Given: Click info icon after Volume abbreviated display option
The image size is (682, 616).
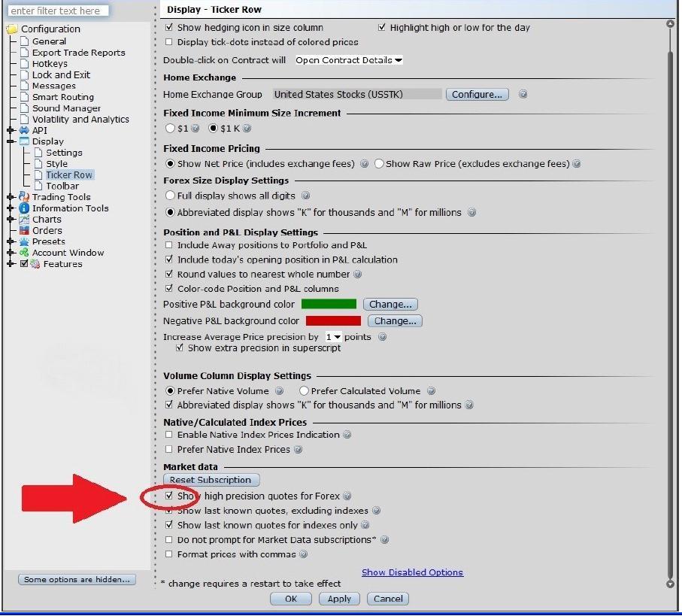Looking at the screenshot, I should point(469,405).
